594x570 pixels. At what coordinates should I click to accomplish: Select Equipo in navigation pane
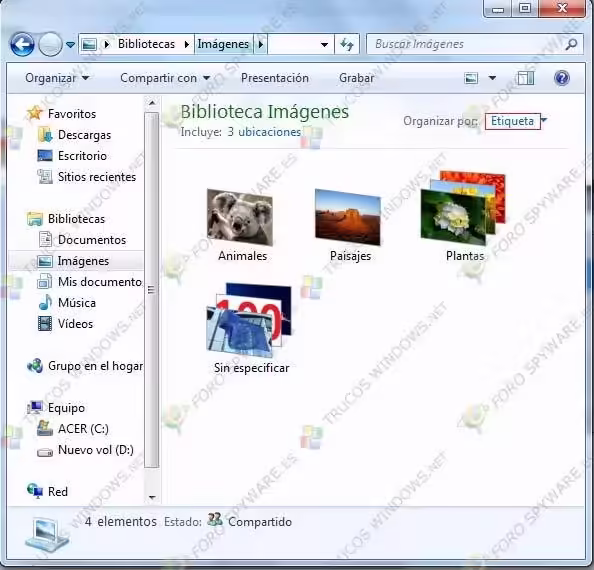pos(56,408)
